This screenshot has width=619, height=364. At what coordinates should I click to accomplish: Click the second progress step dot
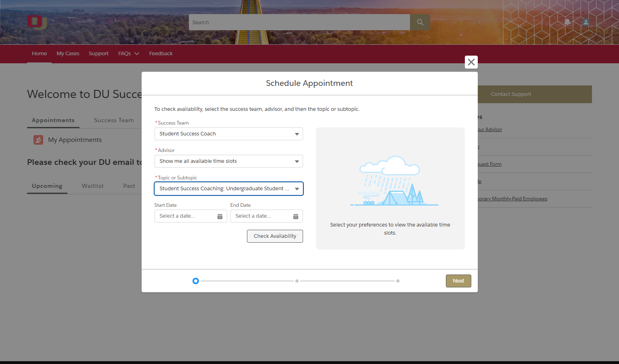pos(297,281)
